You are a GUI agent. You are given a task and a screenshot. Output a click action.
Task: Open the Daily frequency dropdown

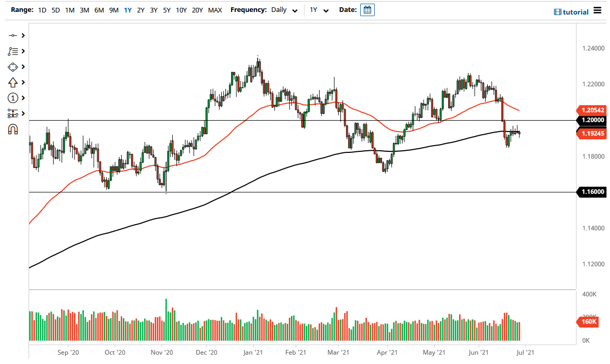285,10
